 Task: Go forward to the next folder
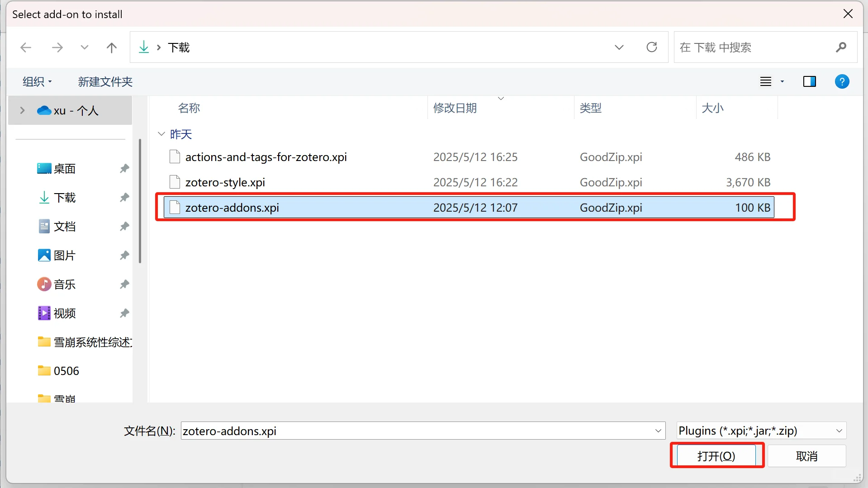coord(57,47)
